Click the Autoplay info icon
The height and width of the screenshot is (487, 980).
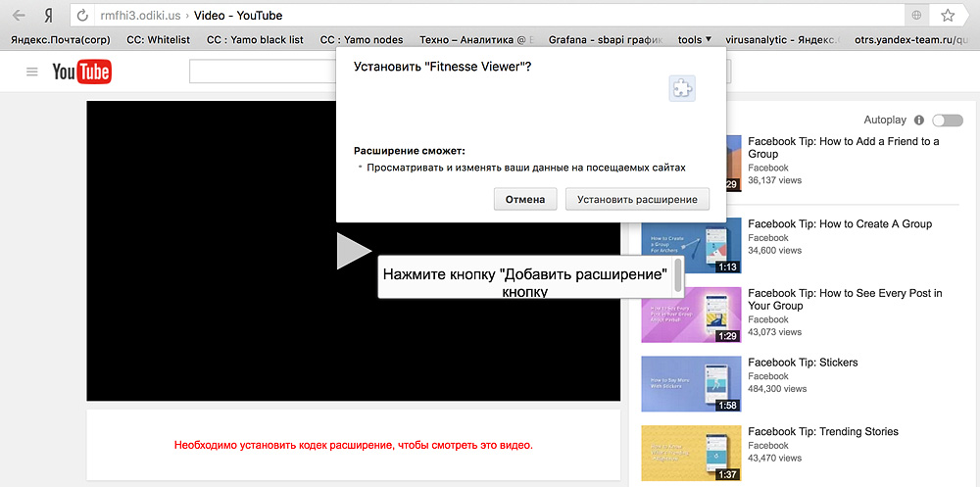pos(918,120)
